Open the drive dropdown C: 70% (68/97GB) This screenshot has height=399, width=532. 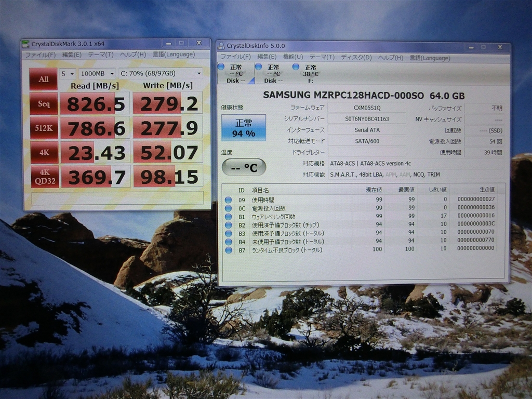(161, 73)
